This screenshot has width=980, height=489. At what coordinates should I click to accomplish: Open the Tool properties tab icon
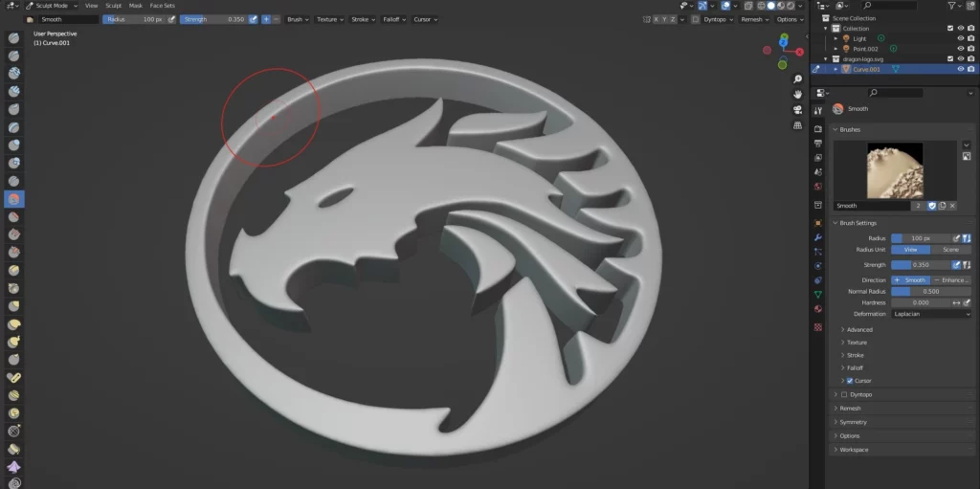coord(818,111)
